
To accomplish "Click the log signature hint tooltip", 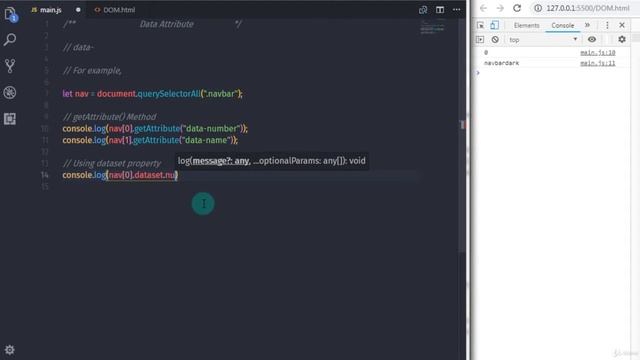I will point(271,161).
